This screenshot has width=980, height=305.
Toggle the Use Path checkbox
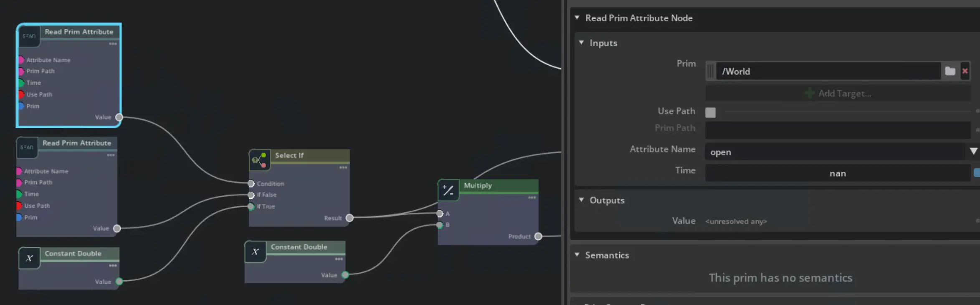pos(710,112)
